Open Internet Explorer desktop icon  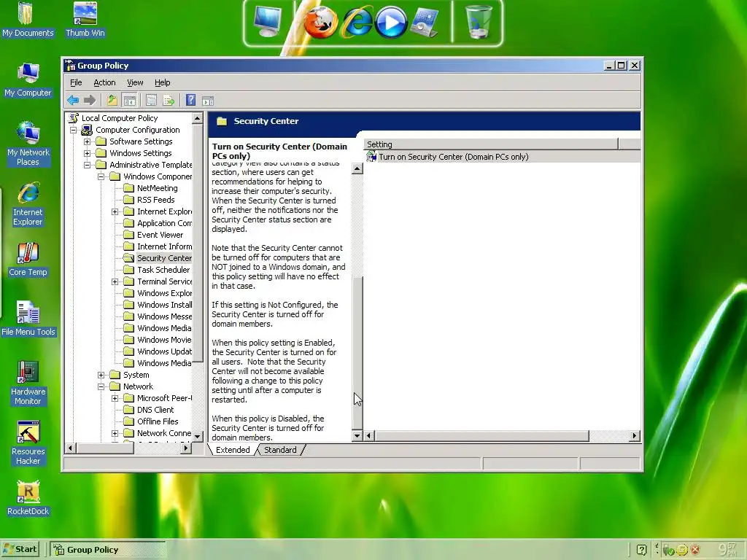click(28, 204)
